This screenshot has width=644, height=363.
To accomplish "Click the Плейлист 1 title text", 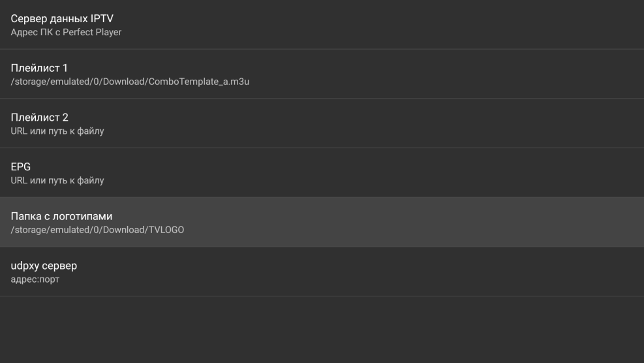I will point(39,68).
